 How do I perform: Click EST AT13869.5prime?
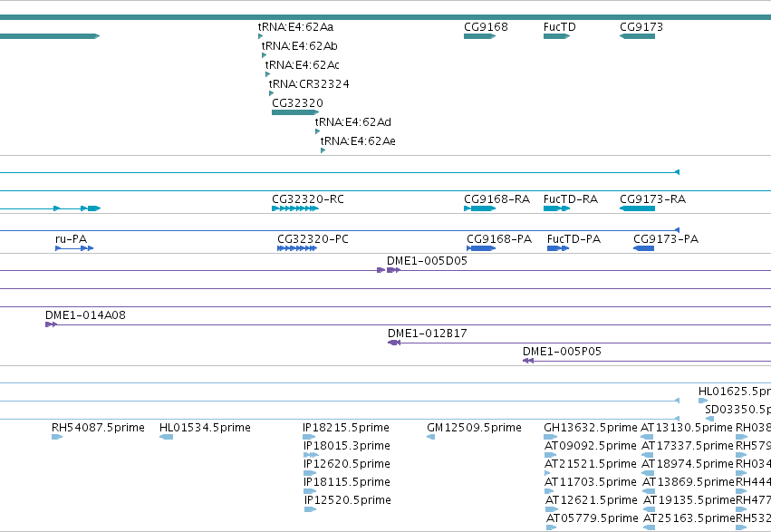point(649,491)
